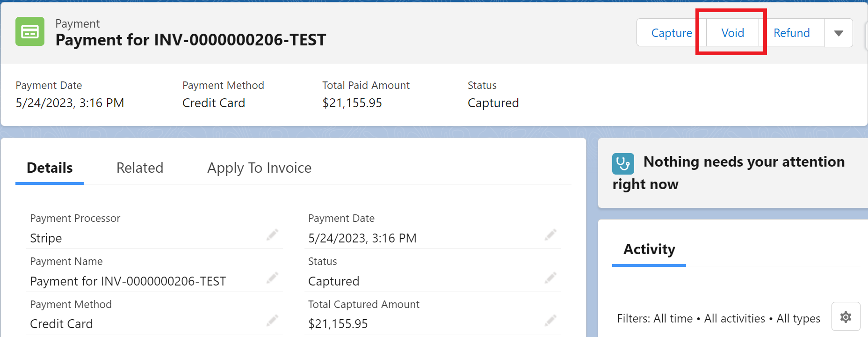Click edit pencil for Payment Date field
The height and width of the screenshot is (337, 868).
550,234
